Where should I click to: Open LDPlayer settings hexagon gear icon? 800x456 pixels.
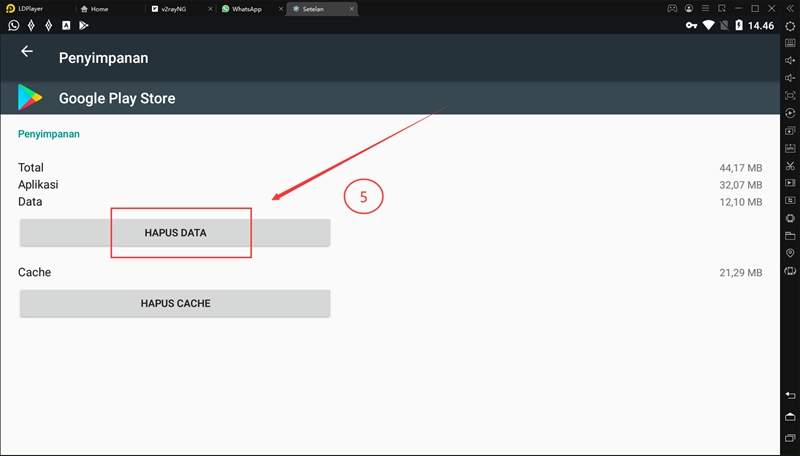pos(790,26)
